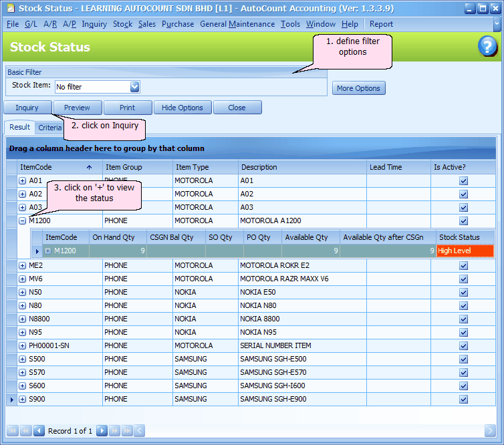Expand the ME2 row
Screen dimensions: 504x445
[x=22, y=265]
